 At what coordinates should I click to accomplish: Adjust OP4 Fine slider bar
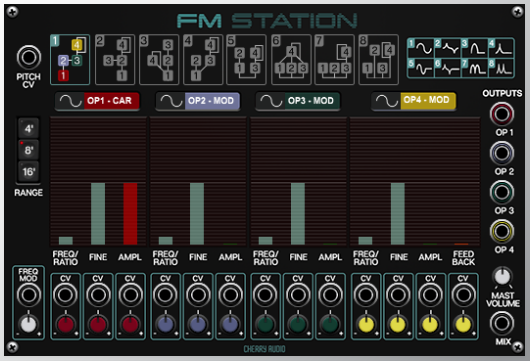click(398, 214)
